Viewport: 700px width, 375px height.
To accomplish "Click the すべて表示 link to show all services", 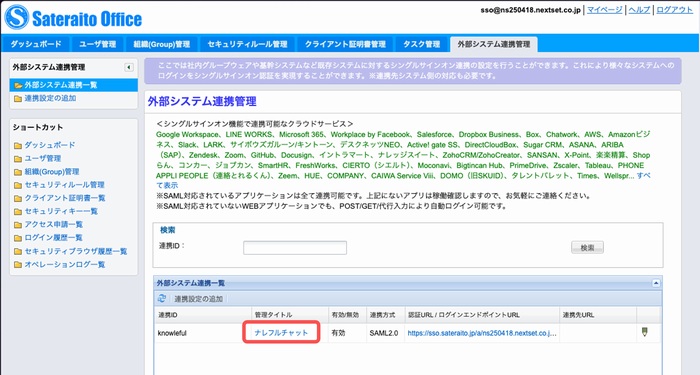I will (x=643, y=176).
